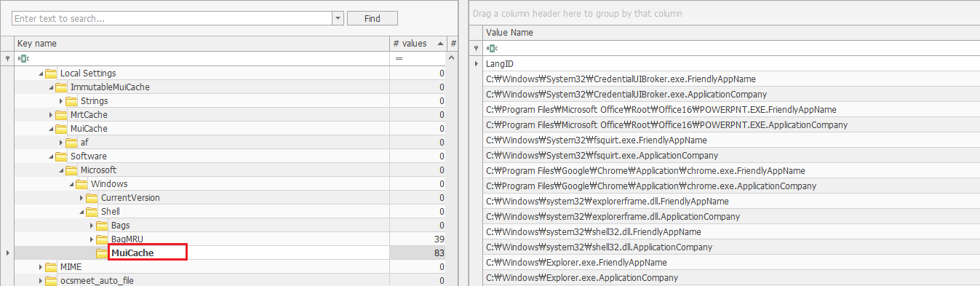Select the LangID value row
Viewport: 980px width, 286px height.
click(x=731, y=64)
